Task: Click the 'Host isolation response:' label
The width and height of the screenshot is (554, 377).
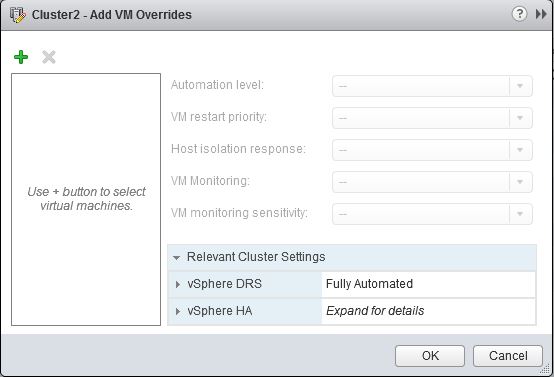Action: pos(238,149)
